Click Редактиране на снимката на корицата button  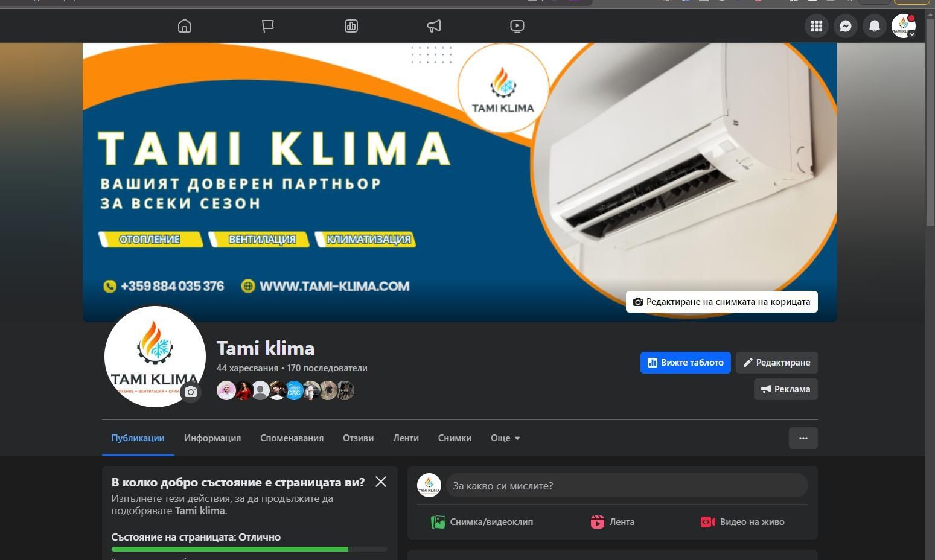[722, 302]
